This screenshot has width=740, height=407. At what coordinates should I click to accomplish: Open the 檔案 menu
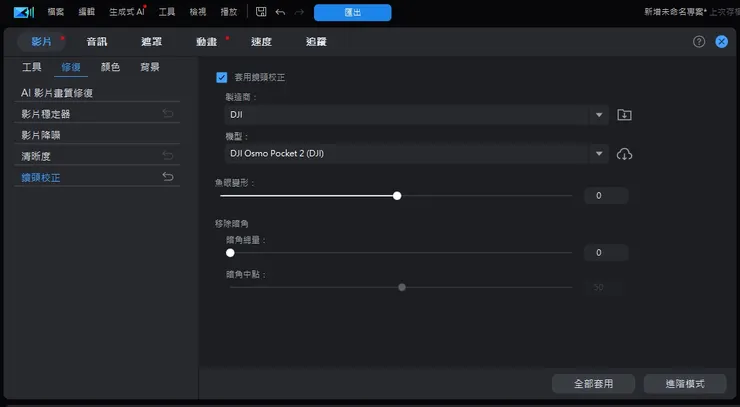[56, 12]
